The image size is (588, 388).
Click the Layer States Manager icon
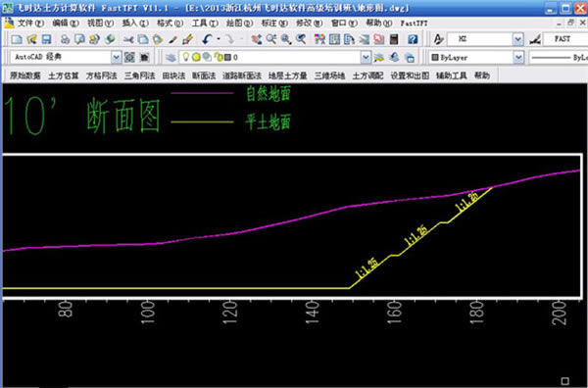tap(410, 57)
